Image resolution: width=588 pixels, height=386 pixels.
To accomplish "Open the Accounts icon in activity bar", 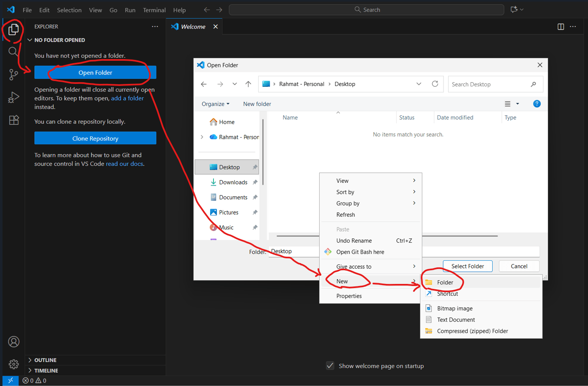I will click(13, 342).
